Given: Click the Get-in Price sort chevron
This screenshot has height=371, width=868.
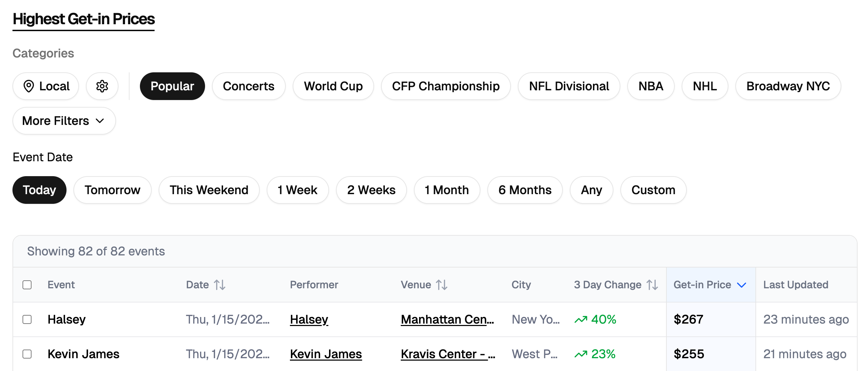Looking at the screenshot, I should [742, 285].
